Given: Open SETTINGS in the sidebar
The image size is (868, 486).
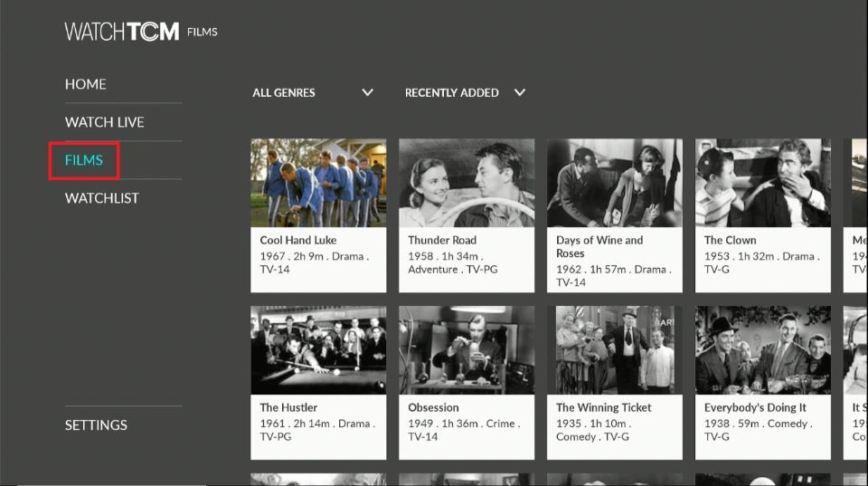Looking at the screenshot, I should 96,425.
